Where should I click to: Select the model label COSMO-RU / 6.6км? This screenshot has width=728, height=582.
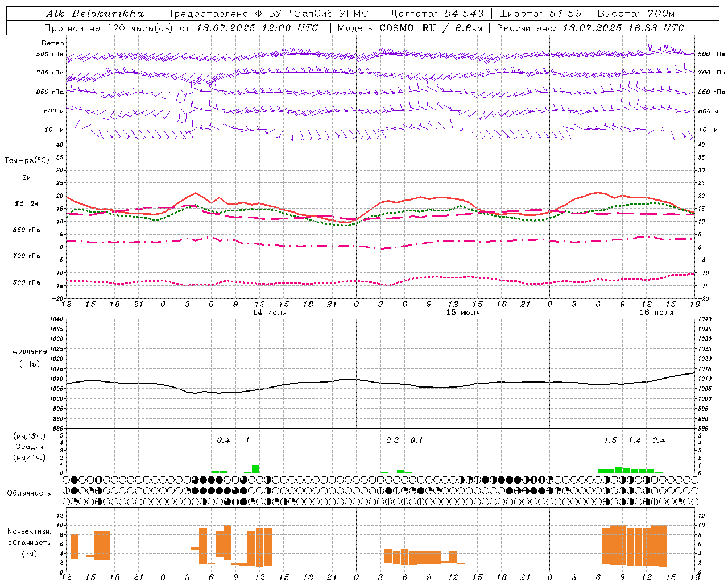point(431,28)
